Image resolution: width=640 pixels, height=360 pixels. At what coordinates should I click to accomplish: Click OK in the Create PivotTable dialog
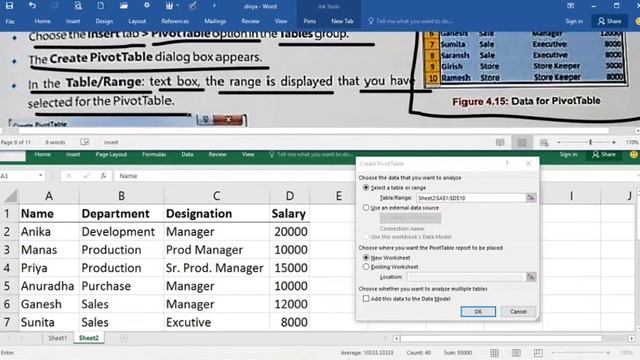[x=478, y=311]
